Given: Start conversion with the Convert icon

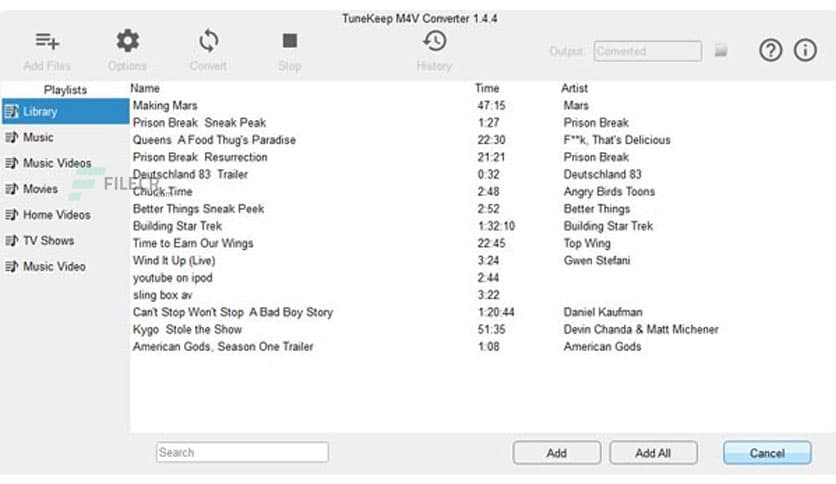Looking at the screenshot, I should (x=208, y=41).
